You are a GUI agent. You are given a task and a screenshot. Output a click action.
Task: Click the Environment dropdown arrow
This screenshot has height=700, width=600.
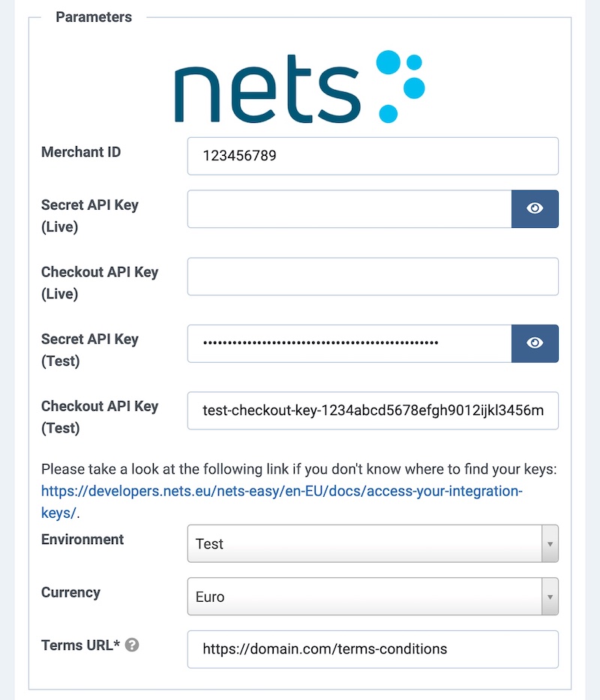click(x=550, y=544)
